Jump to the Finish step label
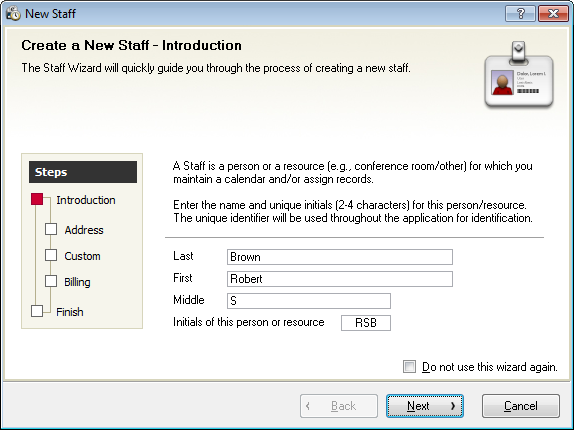 click(70, 312)
